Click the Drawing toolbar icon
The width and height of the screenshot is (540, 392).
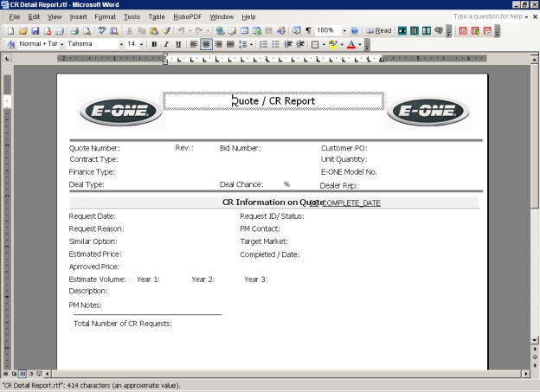point(281,30)
